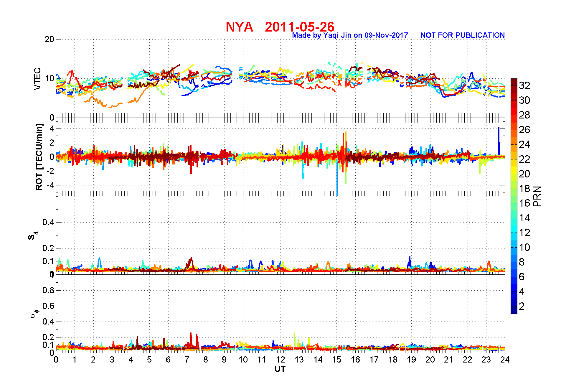Select the S4 y-axis label
This screenshot has height=392, width=561.
(x=33, y=235)
